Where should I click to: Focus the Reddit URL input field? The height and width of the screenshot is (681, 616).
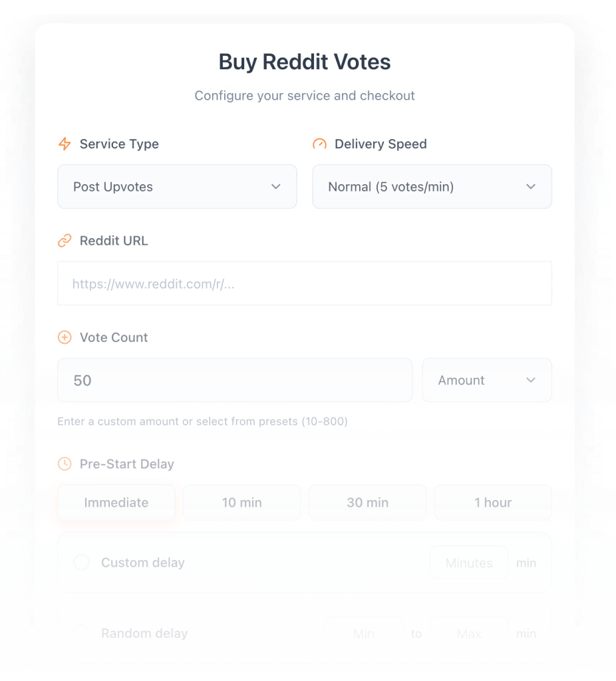coord(304,284)
